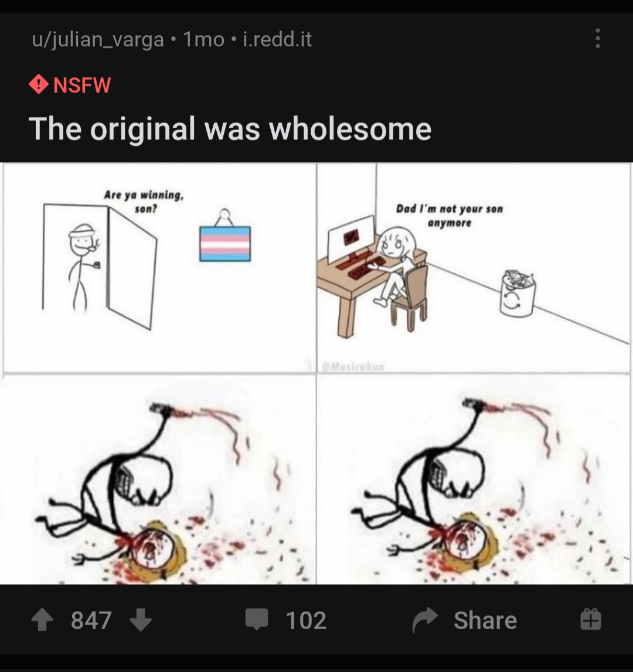View the 102 comments count
The height and width of the screenshot is (672, 633).
306,620
